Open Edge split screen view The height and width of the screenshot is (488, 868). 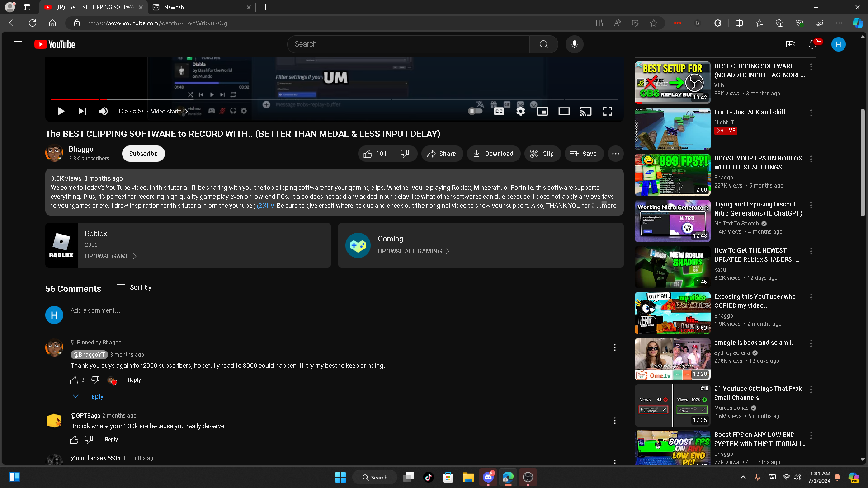point(739,23)
